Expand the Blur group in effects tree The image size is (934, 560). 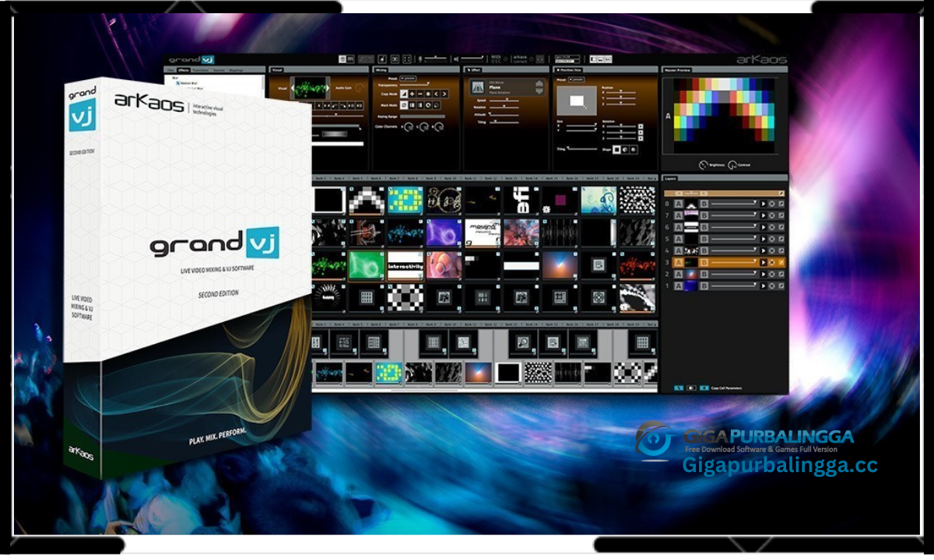pos(175,78)
